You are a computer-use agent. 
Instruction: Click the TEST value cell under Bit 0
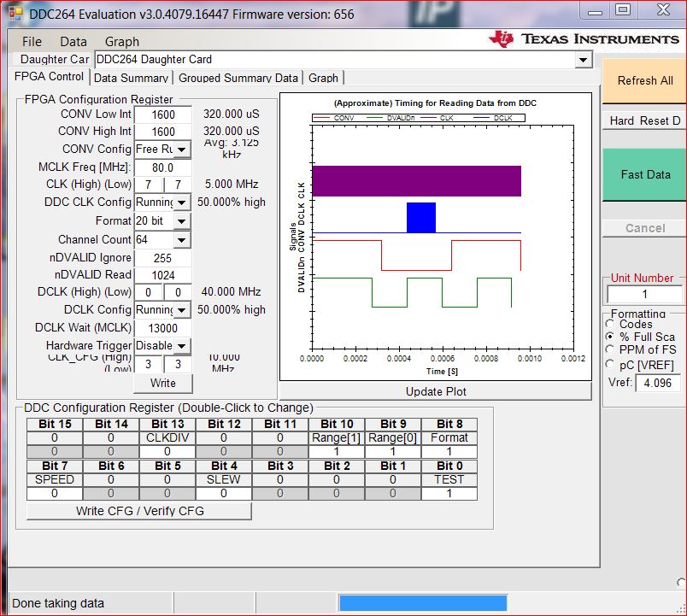(x=449, y=494)
